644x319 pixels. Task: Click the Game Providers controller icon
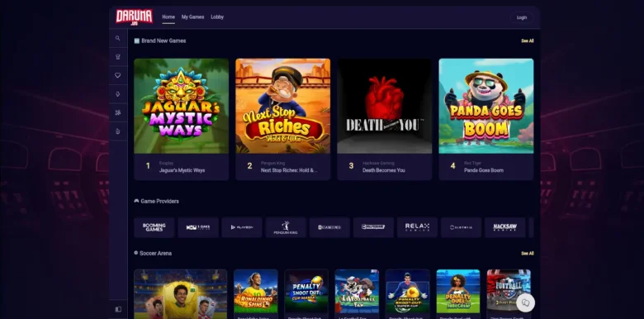(x=136, y=201)
